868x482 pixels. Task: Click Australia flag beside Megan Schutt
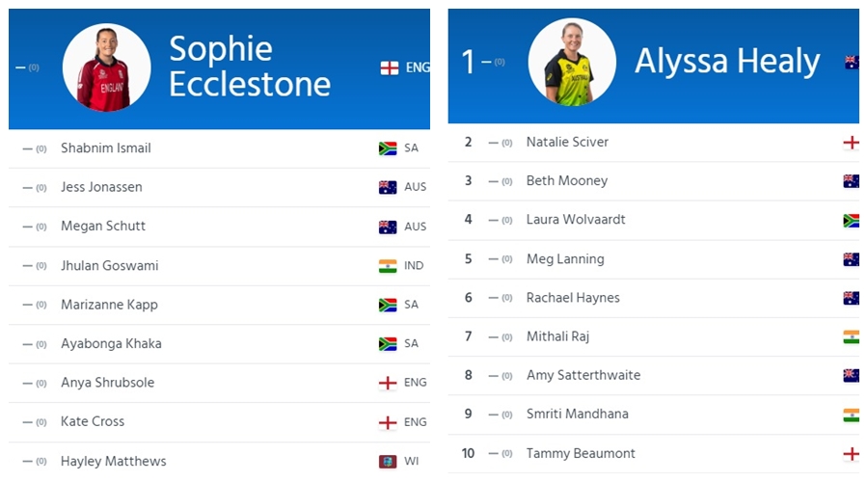pos(388,227)
